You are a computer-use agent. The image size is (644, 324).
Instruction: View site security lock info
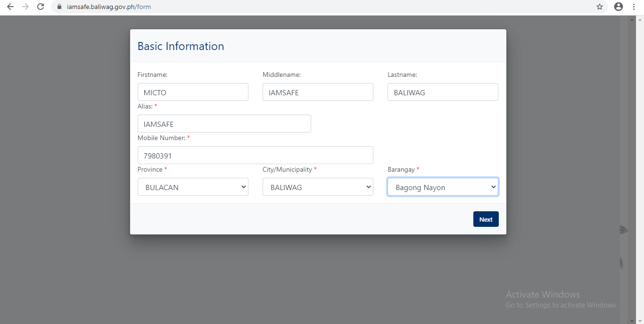[59, 7]
